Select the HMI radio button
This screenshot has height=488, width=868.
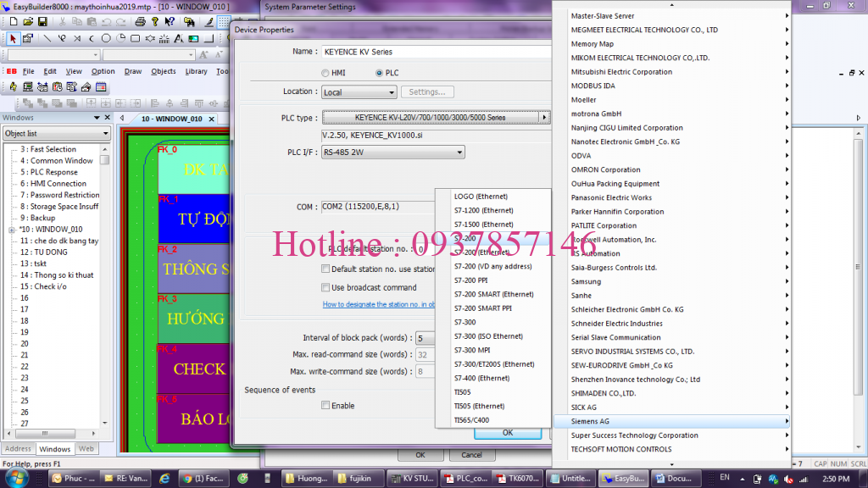click(x=325, y=73)
